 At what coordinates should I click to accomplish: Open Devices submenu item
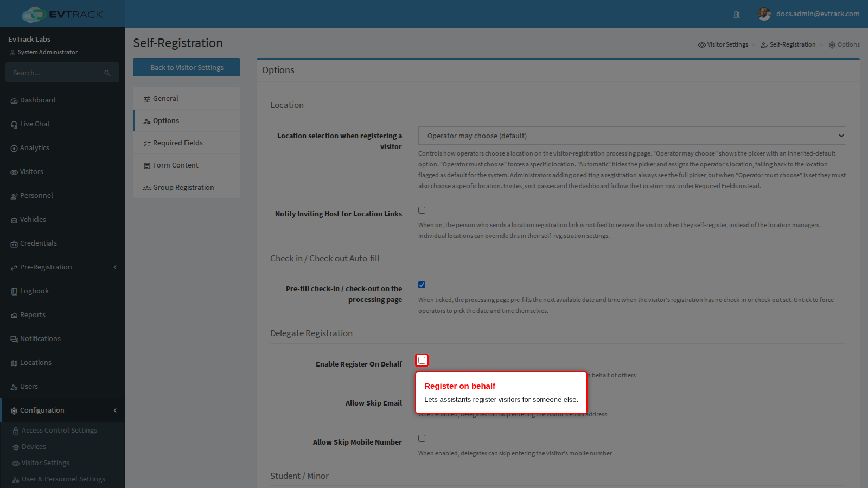point(62,447)
